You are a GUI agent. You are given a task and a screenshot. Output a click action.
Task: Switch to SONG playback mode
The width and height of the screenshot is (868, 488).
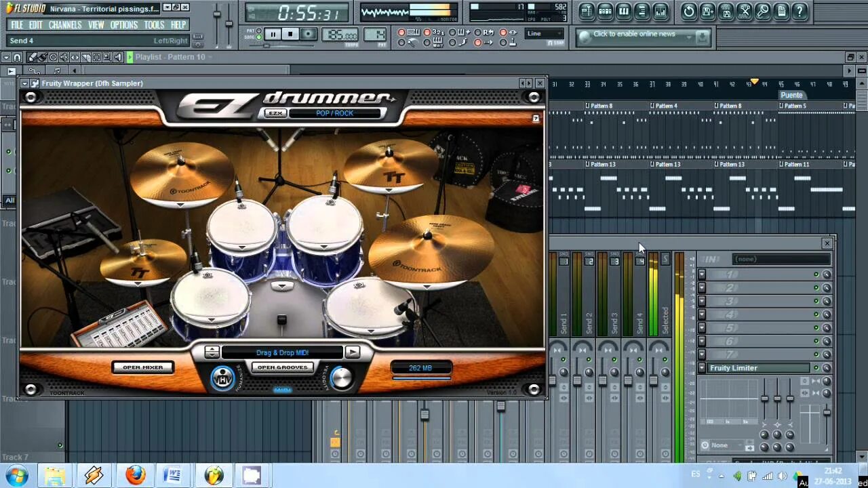click(x=258, y=37)
